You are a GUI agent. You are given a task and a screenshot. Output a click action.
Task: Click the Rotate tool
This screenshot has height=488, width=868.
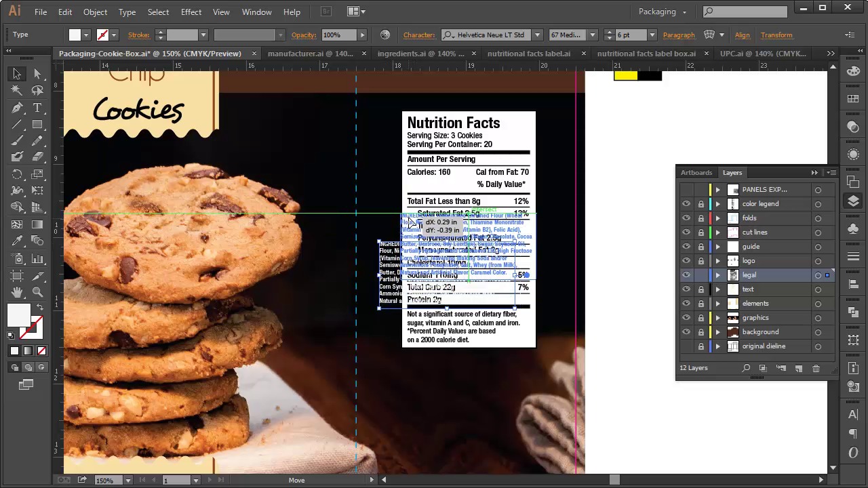coord(17,174)
